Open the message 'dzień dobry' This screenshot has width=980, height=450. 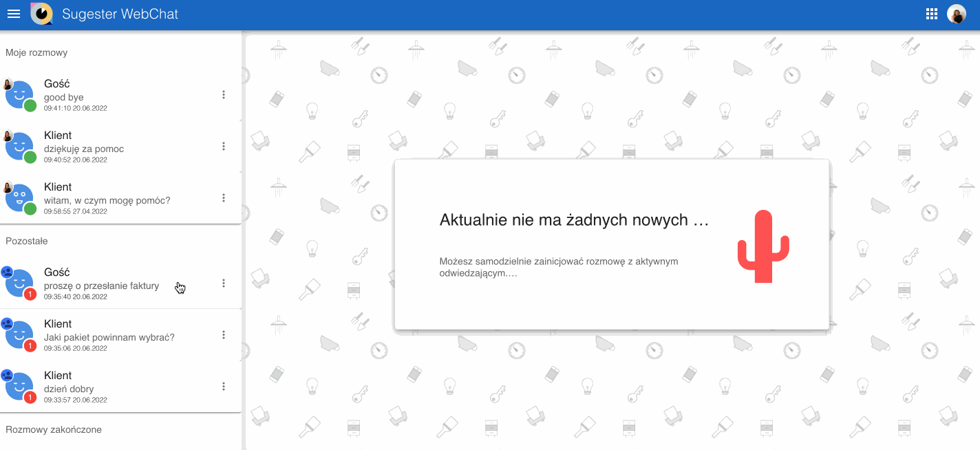pyautogui.click(x=69, y=389)
